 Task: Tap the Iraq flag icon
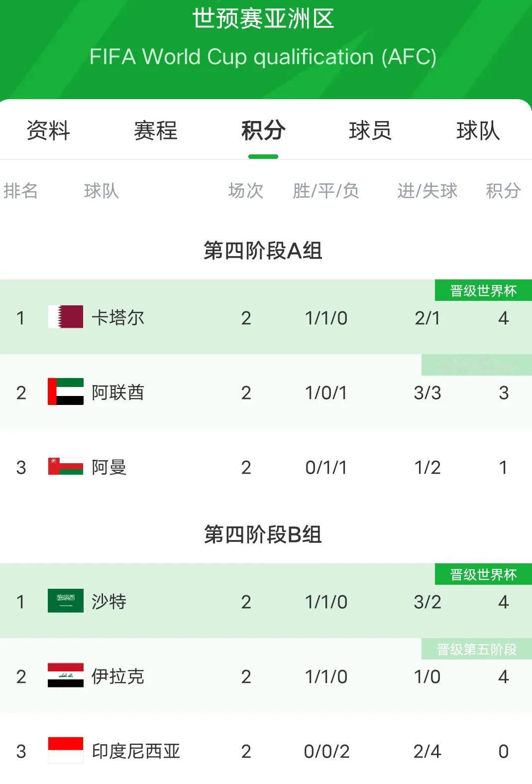pos(65,675)
